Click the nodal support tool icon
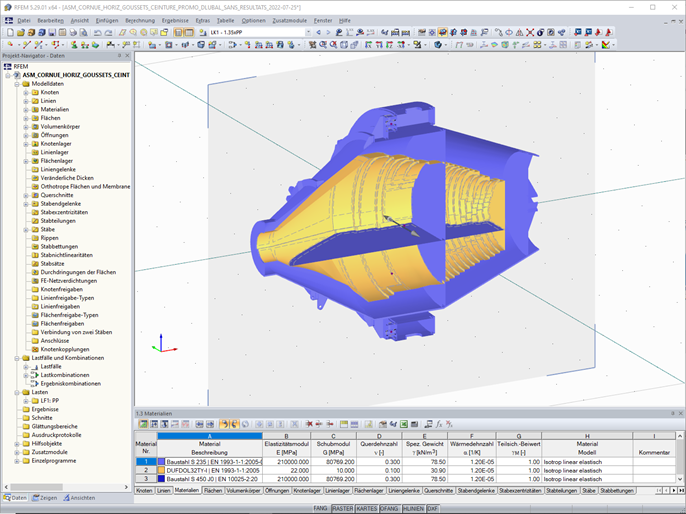Viewport: 686px width, 514px height. 74,45
